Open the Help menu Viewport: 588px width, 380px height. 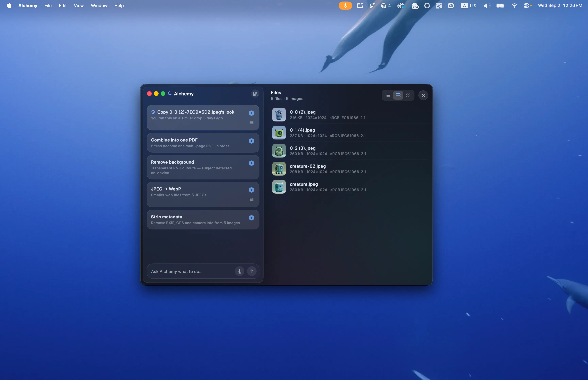[x=119, y=5]
